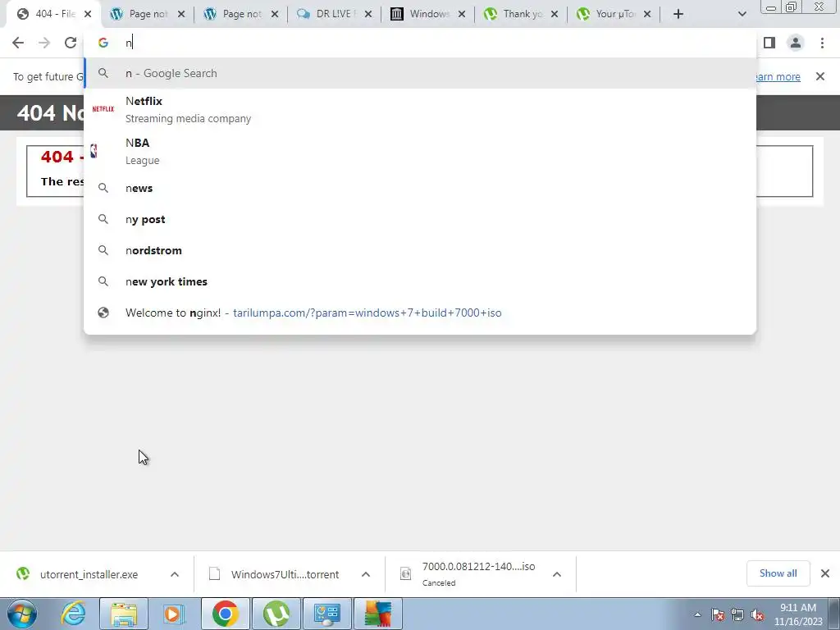Open the AVG antivirus taskbar icon
840x630 pixels.
(x=378, y=614)
